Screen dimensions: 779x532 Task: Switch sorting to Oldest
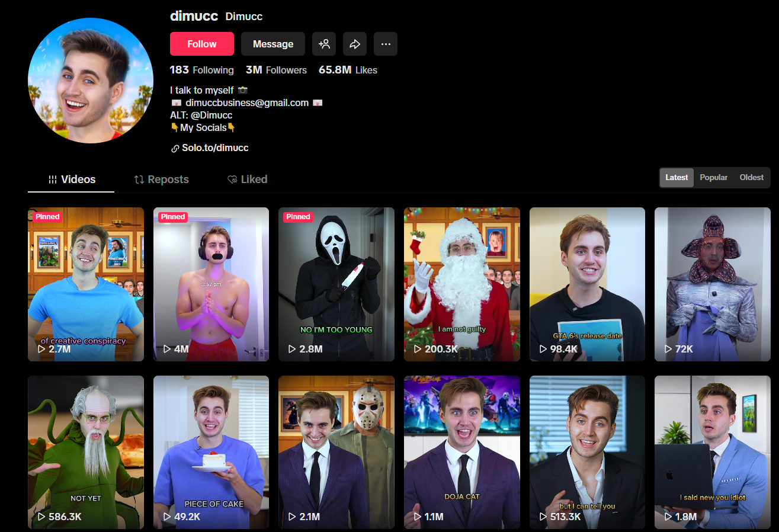(751, 177)
